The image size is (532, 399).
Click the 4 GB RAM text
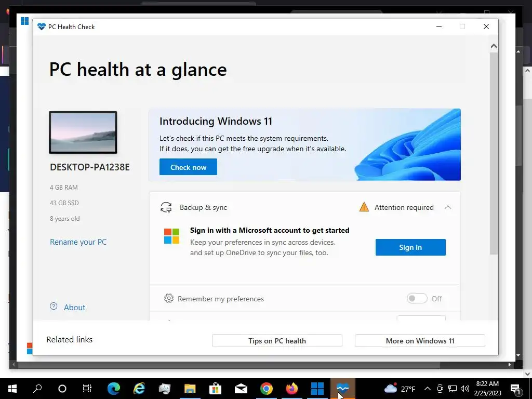pos(64,187)
